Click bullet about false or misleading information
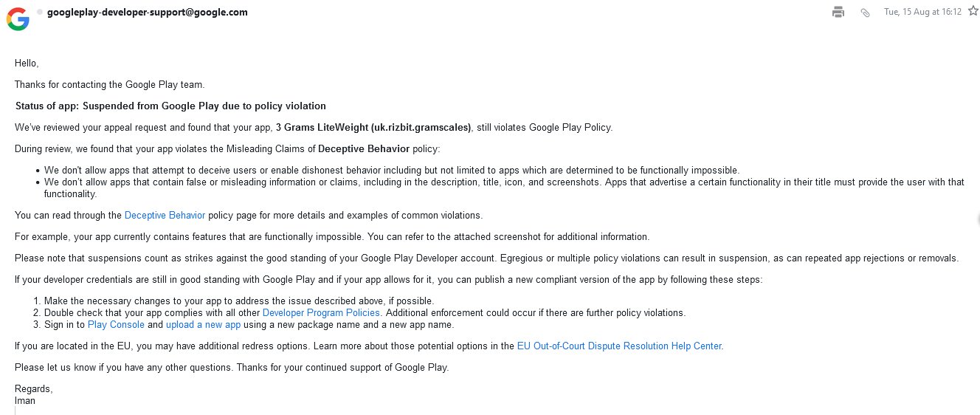Viewport: 980px width, 415px height. click(x=504, y=188)
